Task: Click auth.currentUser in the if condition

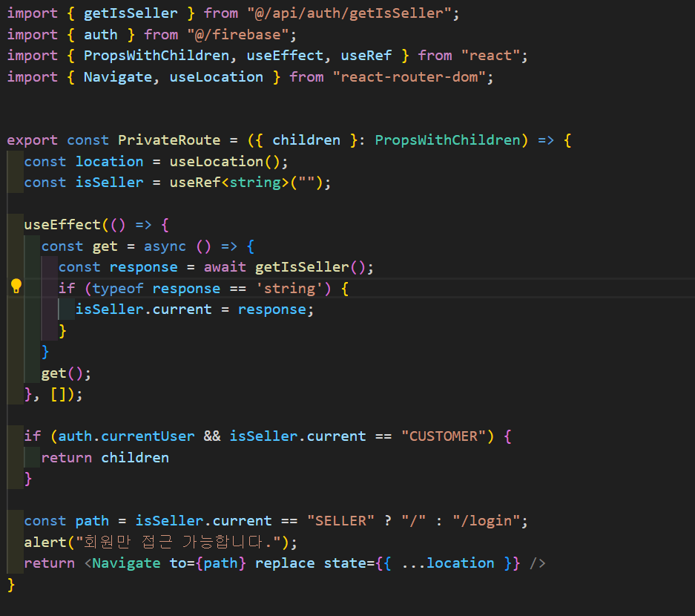Action: pyautogui.click(x=126, y=437)
